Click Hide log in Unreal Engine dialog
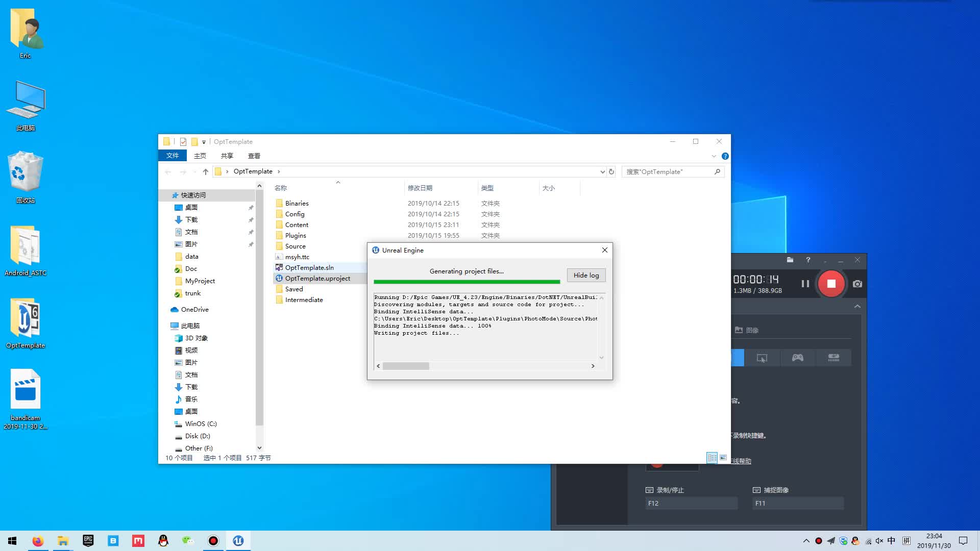The image size is (980, 551). pyautogui.click(x=586, y=275)
